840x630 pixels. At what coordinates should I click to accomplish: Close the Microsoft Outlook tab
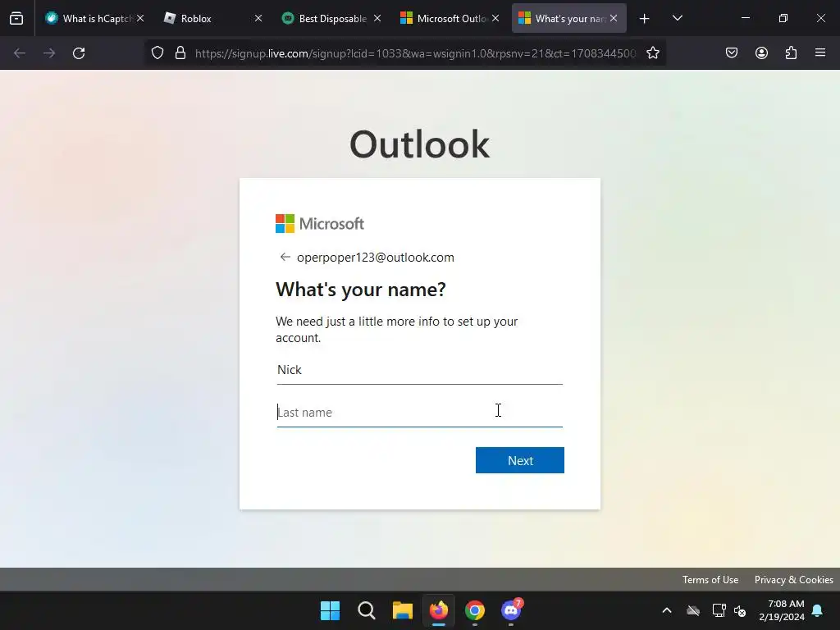[x=495, y=18]
